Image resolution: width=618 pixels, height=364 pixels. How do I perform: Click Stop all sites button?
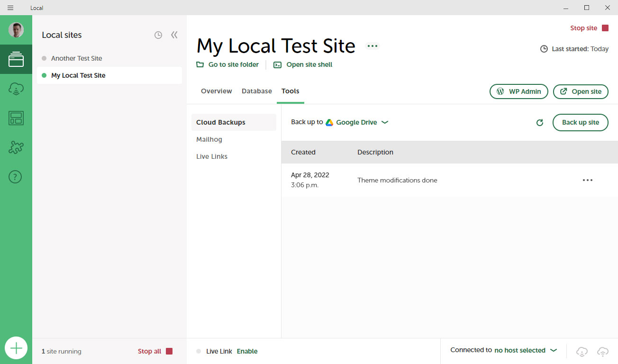[155, 351]
